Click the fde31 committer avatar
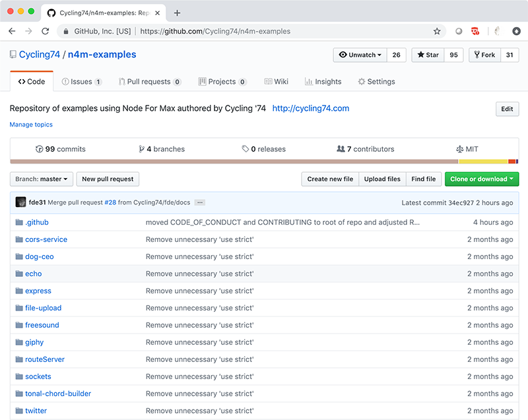 click(x=21, y=202)
